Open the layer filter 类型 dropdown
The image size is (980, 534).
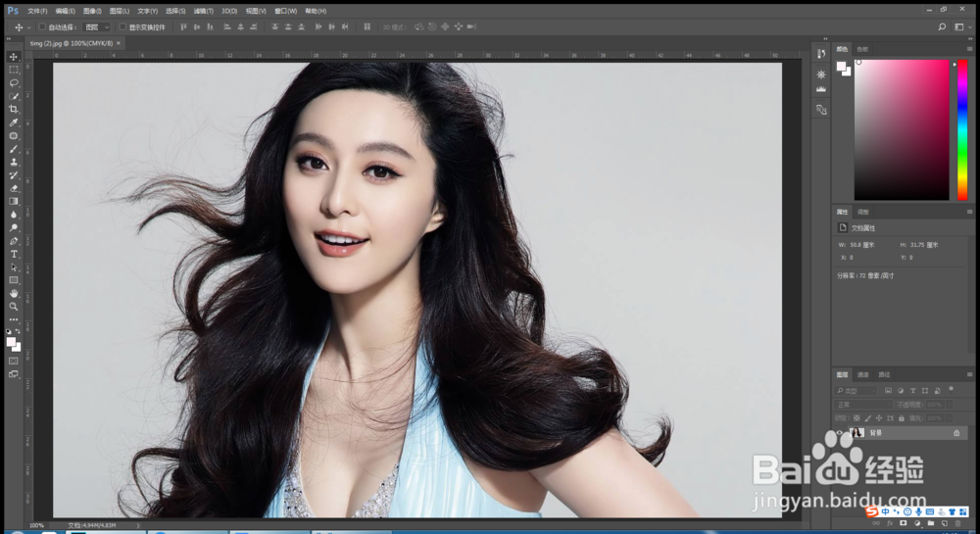[857, 391]
